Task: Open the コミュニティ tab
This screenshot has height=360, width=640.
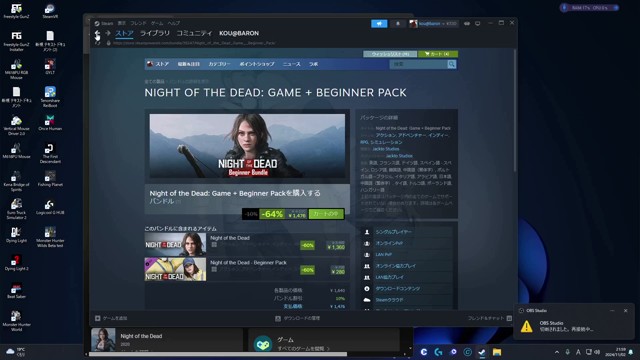Action: point(194,33)
